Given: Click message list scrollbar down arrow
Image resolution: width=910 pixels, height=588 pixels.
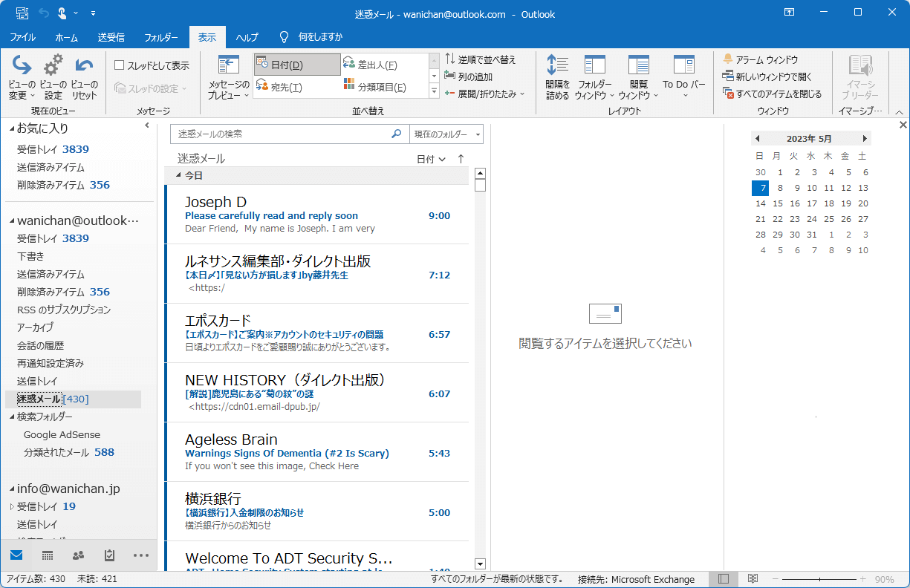Looking at the screenshot, I should (480, 564).
